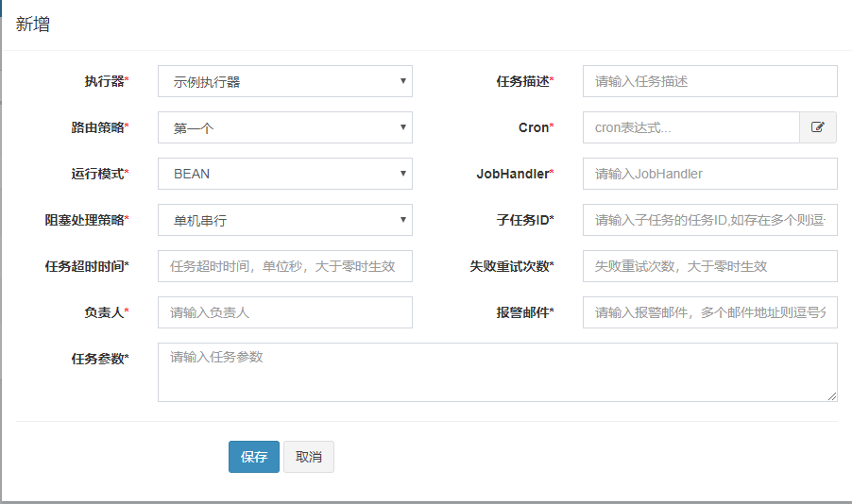Screen dimensions: 852x504
Task: Focus the Cron expression input field
Action: pyautogui.click(x=691, y=127)
